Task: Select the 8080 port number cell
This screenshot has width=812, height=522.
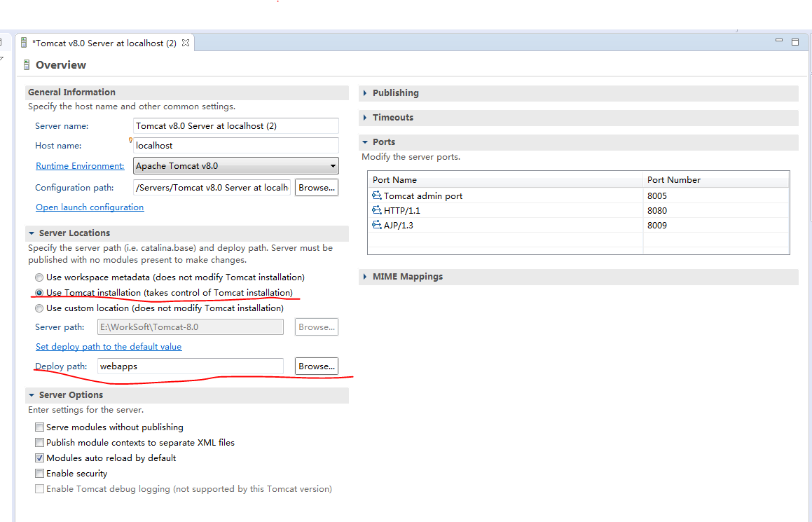Action: [716, 210]
